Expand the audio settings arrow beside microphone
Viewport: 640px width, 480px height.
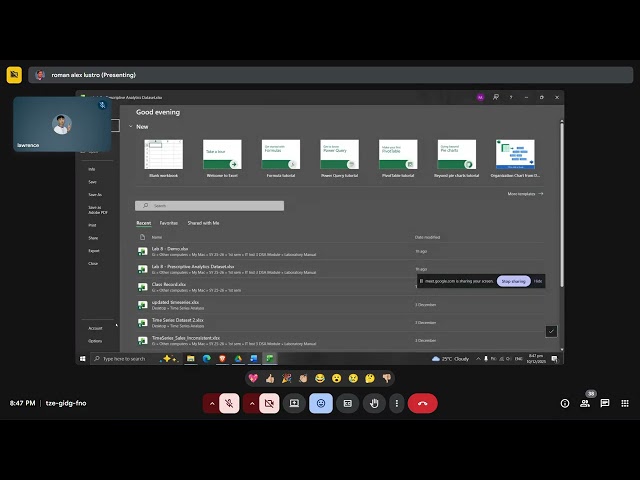(x=211, y=403)
